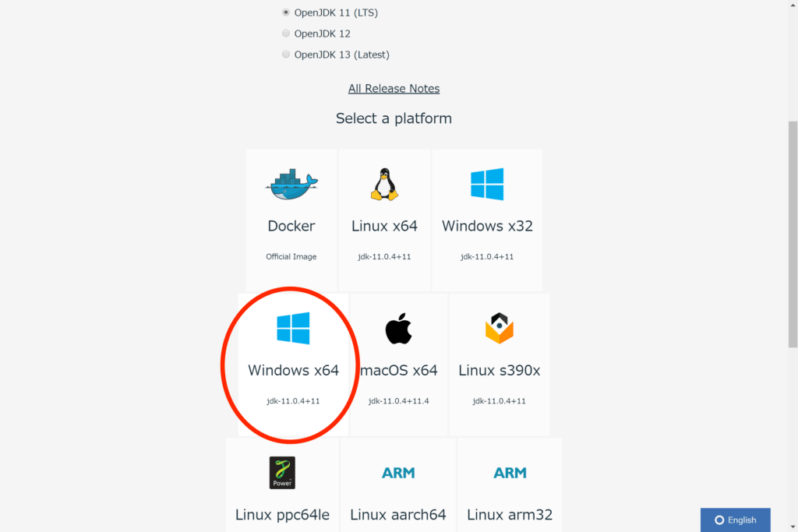798x532 pixels.
Task: Select the Docker Official Image tile
Action: 291,218
